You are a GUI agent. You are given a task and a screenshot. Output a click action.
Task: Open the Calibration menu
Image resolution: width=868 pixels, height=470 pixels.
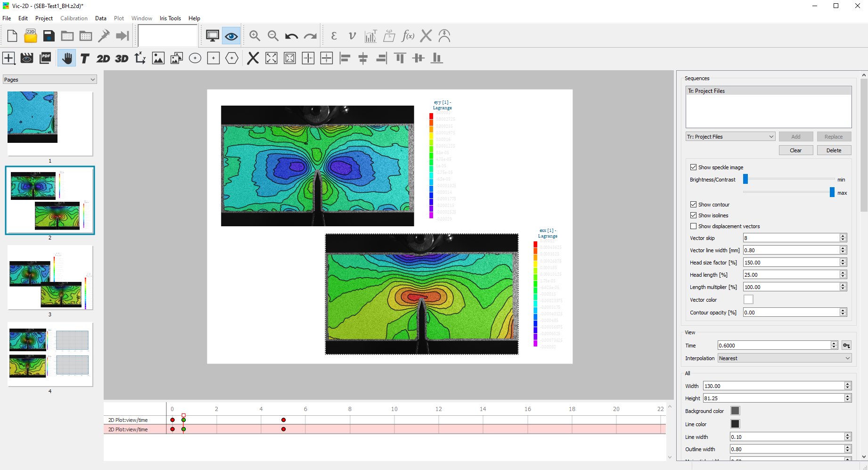(74, 18)
